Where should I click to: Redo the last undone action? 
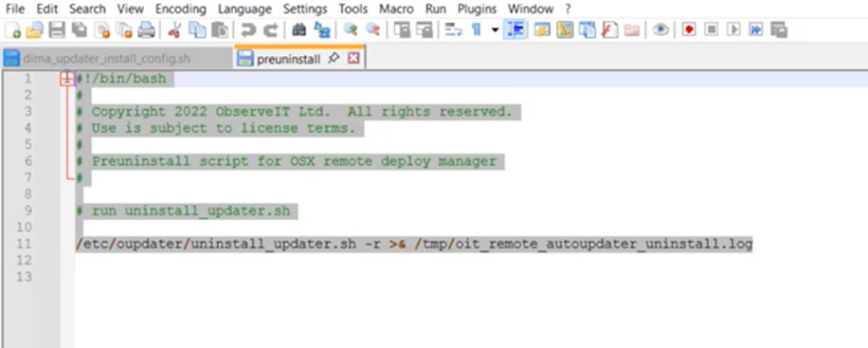[270, 30]
